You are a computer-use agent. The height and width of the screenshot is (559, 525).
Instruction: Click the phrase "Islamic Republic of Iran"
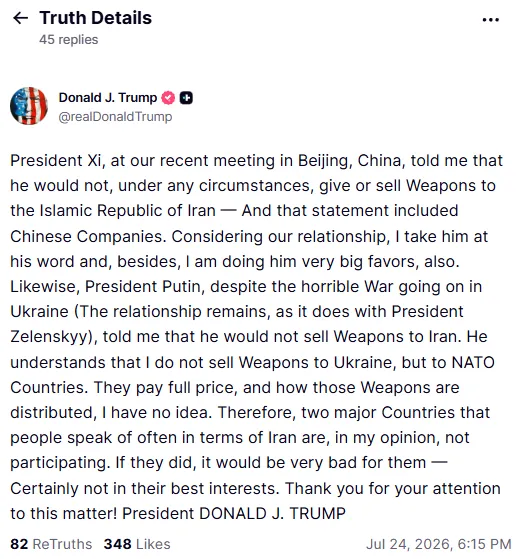pyautogui.click(x=128, y=210)
